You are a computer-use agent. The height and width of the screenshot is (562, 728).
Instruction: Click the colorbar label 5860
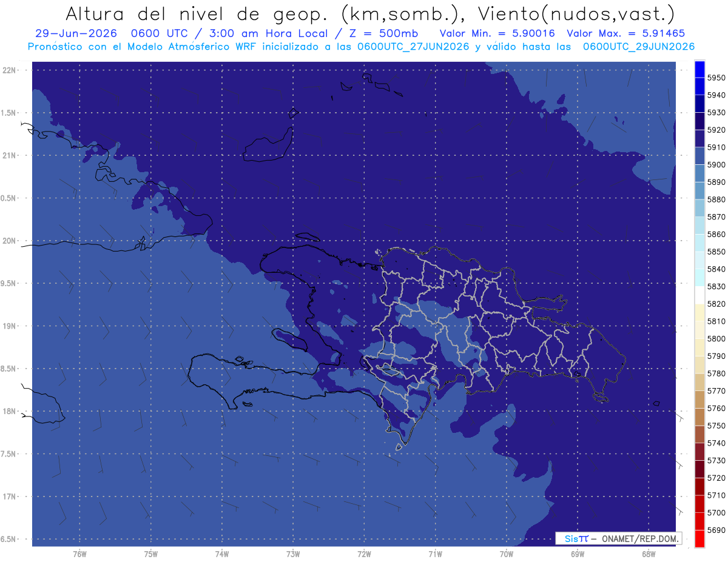click(x=716, y=235)
